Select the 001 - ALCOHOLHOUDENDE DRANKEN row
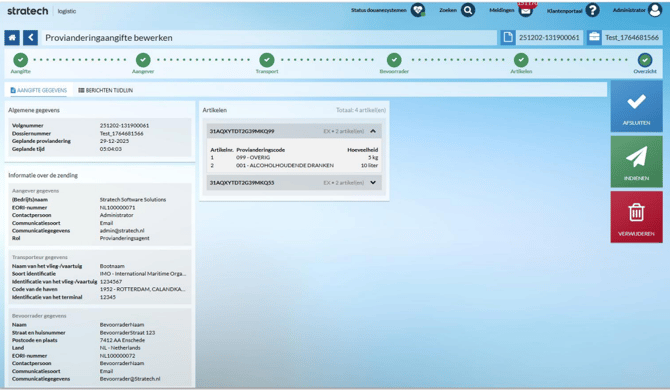670x390 pixels. (294, 165)
